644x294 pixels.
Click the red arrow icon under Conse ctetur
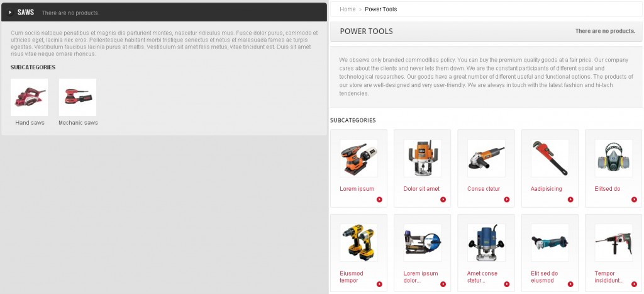(507, 200)
